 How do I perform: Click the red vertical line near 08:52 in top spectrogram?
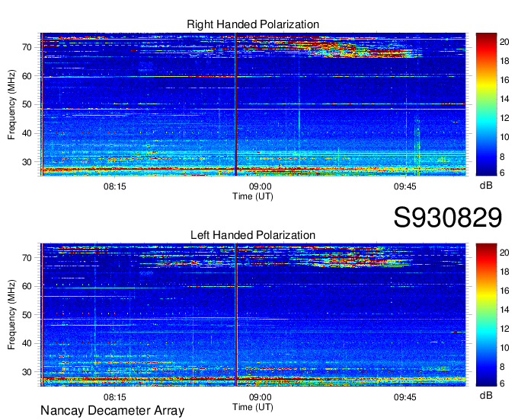tap(236, 104)
